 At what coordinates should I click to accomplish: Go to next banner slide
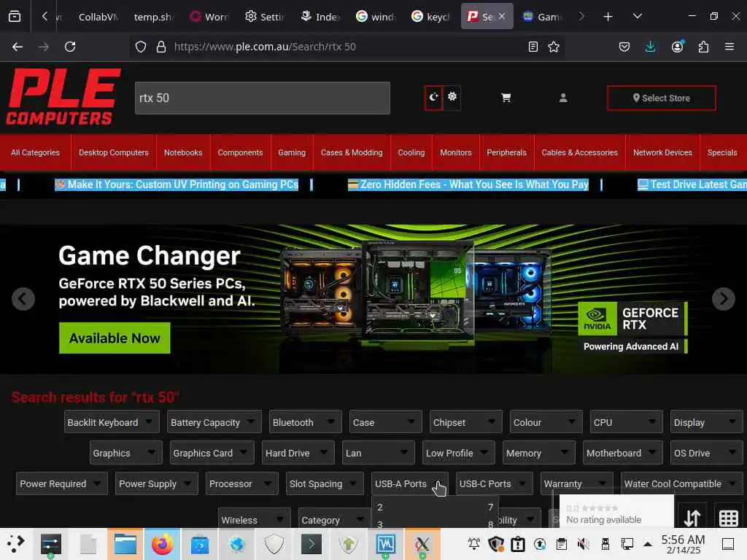[723, 299]
